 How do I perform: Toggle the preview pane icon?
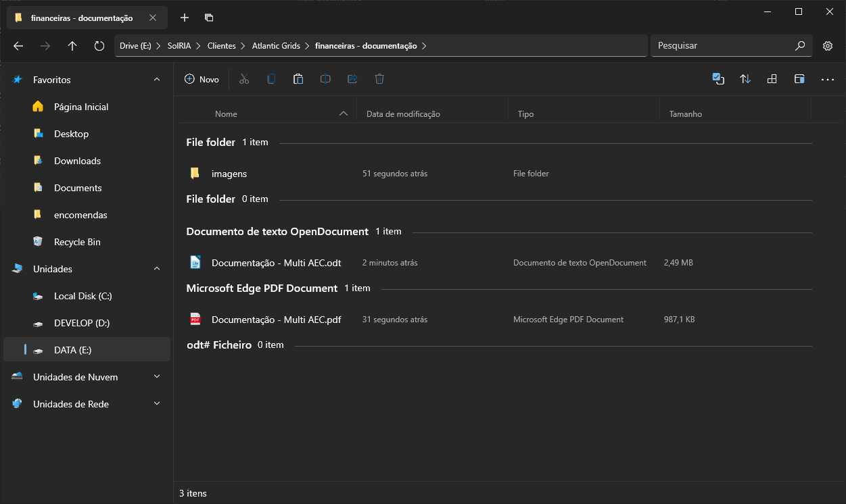799,79
